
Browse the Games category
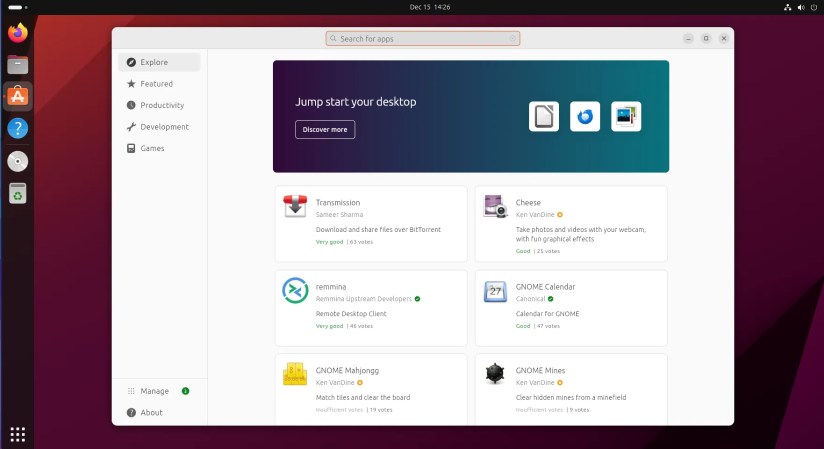point(159,148)
